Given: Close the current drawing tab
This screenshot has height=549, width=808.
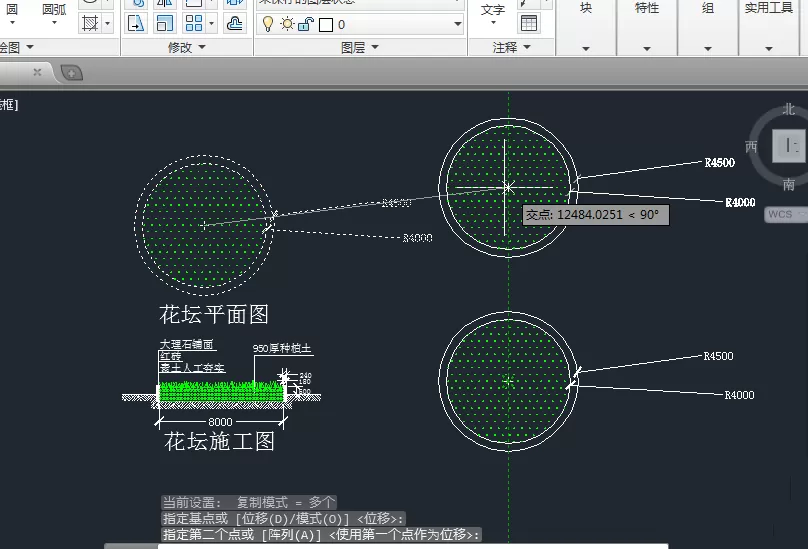Looking at the screenshot, I should [37, 72].
